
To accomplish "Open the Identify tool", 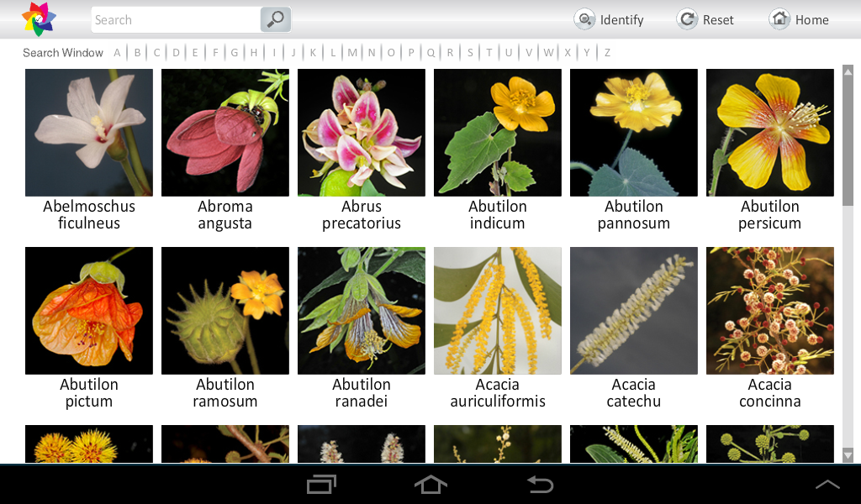I will 609,20.
